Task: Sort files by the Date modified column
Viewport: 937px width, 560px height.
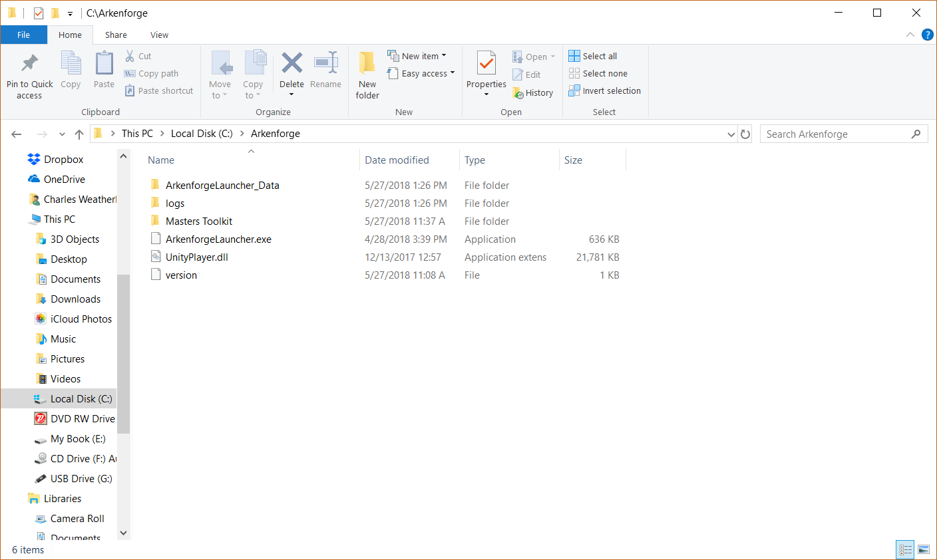Action: [397, 160]
